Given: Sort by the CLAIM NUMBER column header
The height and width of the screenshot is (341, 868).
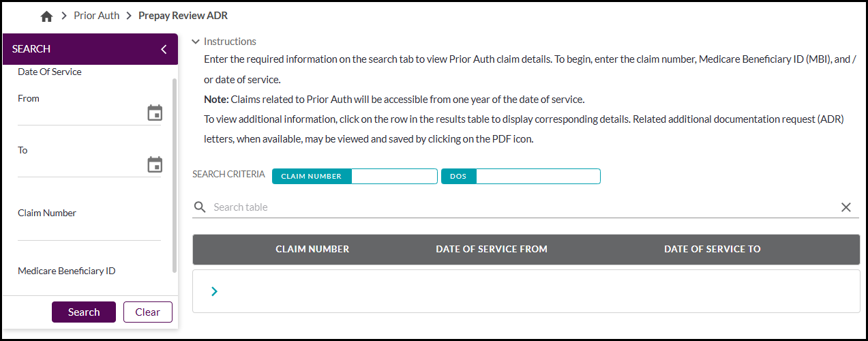Looking at the screenshot, I should click(312, 250).
